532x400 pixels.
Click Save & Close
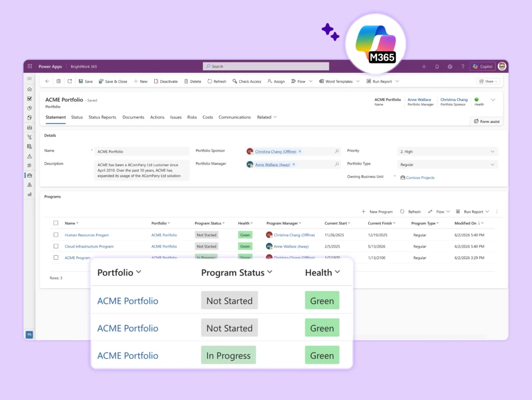point(113,82)
